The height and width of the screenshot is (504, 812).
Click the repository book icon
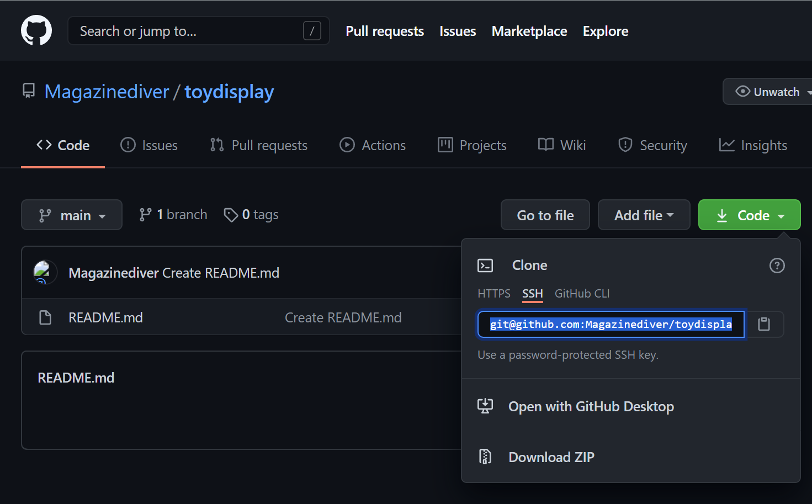(29, 91)
